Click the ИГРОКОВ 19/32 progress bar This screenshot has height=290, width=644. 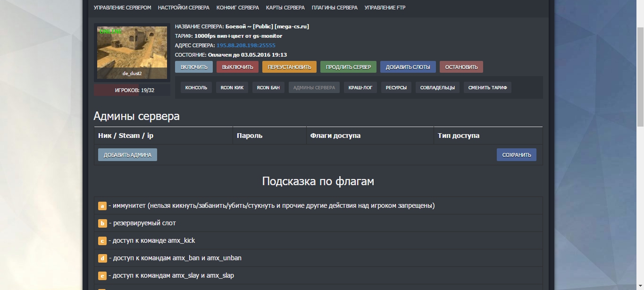pyautogui.click(x=132, y=90)
